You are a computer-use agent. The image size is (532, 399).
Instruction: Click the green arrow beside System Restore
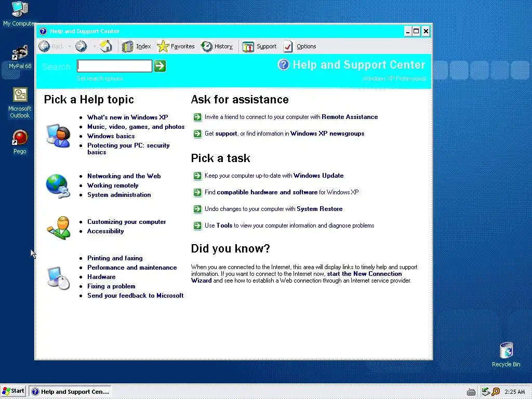coord(197,209)
